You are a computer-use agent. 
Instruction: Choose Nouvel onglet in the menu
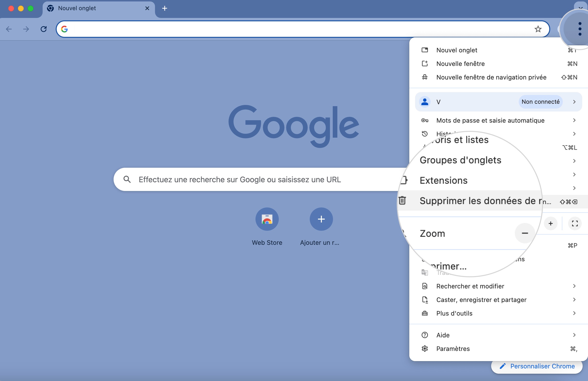[x=499, y=50]
